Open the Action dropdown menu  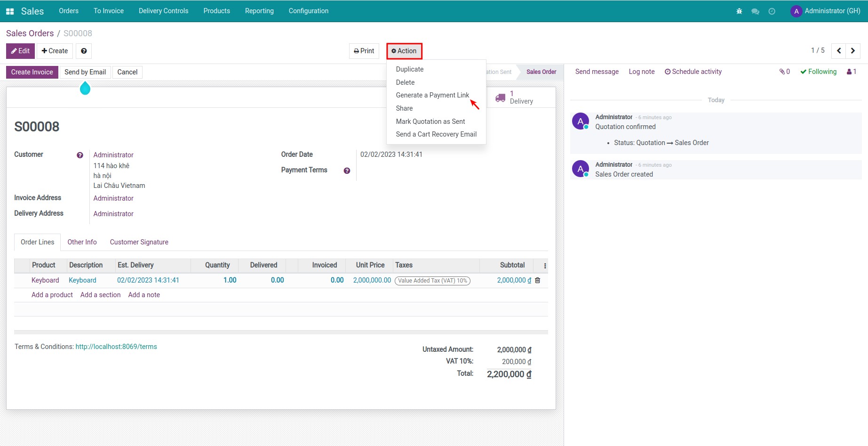coord(404,51)
